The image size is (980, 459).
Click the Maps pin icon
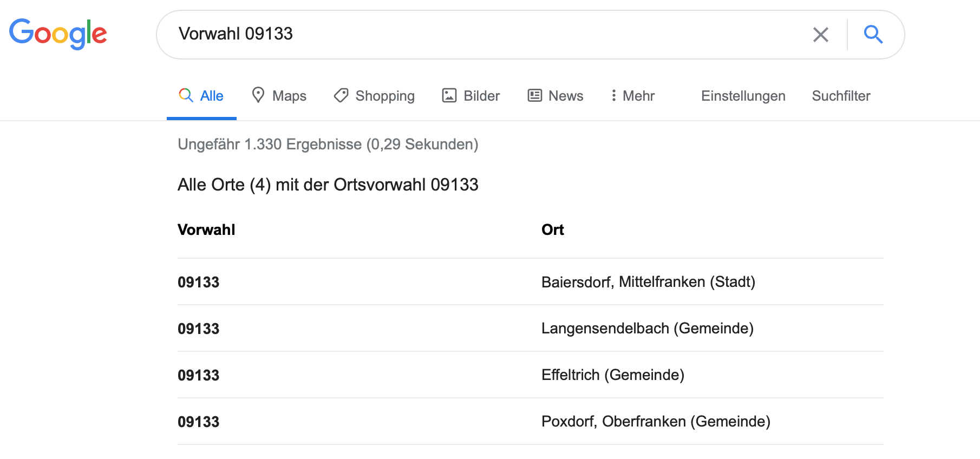(x=258, y=95)
